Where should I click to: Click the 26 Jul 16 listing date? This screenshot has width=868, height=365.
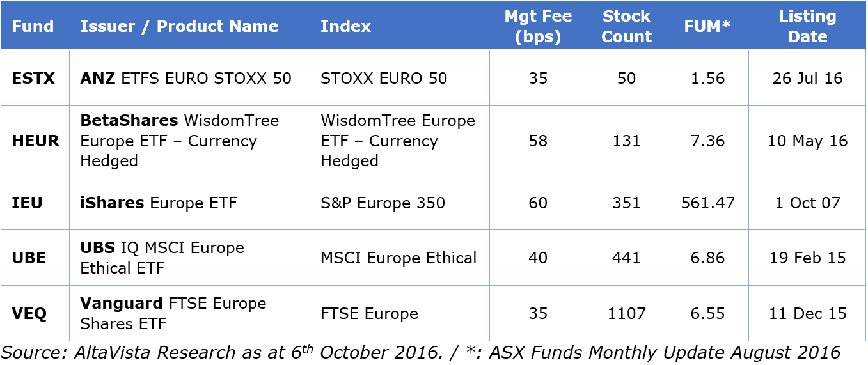807,78
